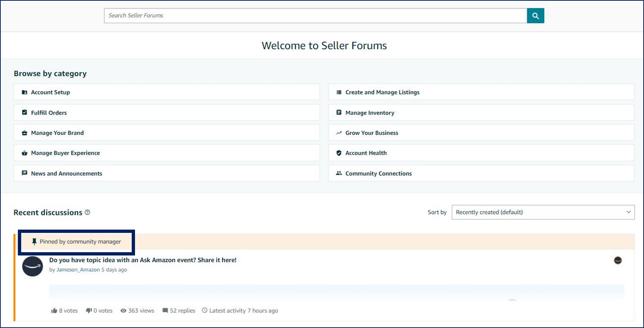Screen dimensions: 644x328
Task: Click the help icon beside Recent discussions
Action: click(x=88, y=212)
